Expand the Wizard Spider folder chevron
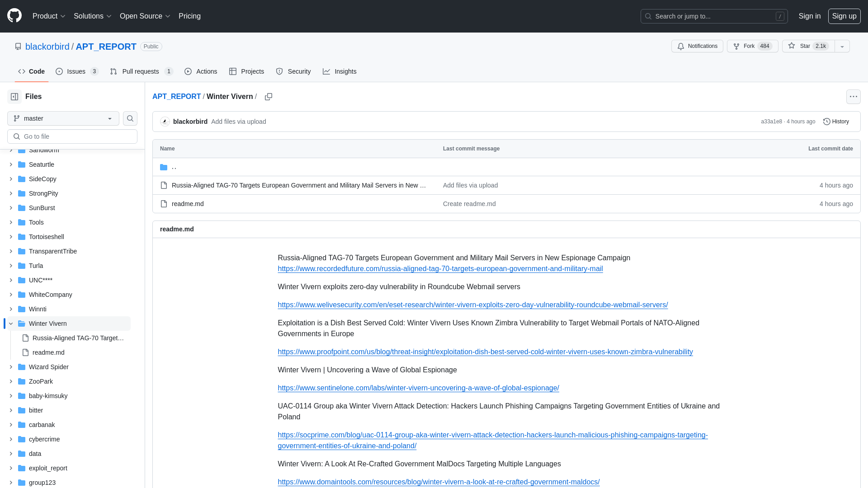The width and height of the screenshot is (868, 488). coord(11,367)
